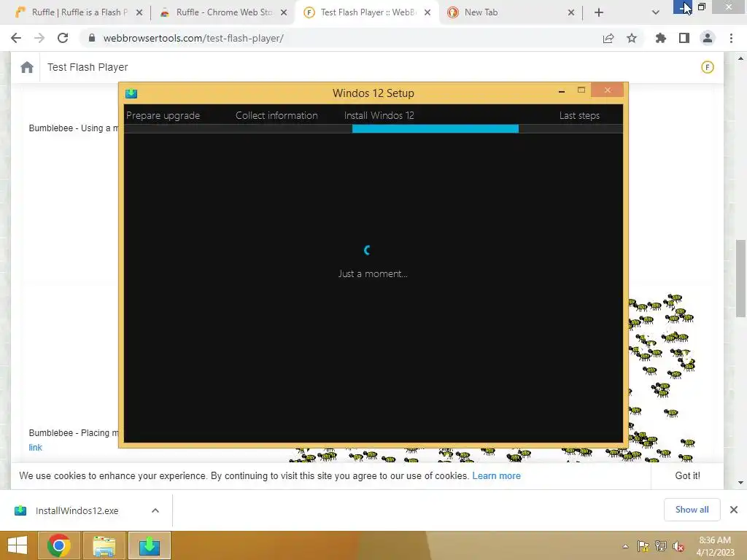Expand the tab search chevron
This screenshot has height=560, width=747.
[x=656, y=12]
